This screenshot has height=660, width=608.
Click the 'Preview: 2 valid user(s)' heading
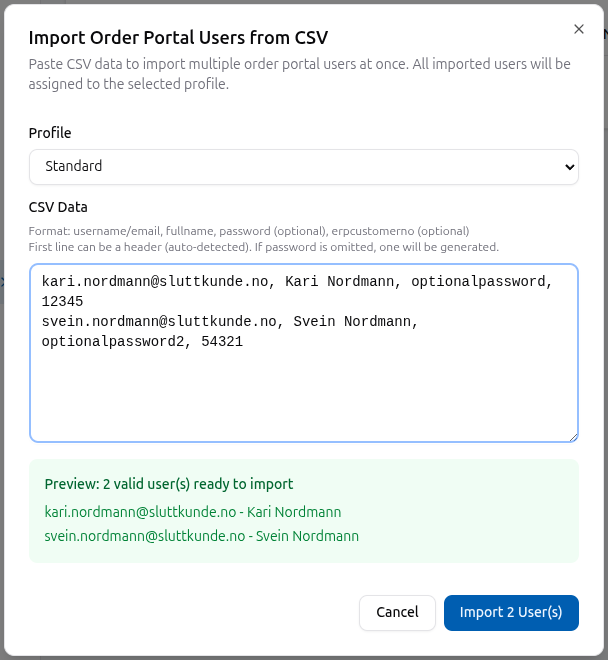[x=169, y=484]
